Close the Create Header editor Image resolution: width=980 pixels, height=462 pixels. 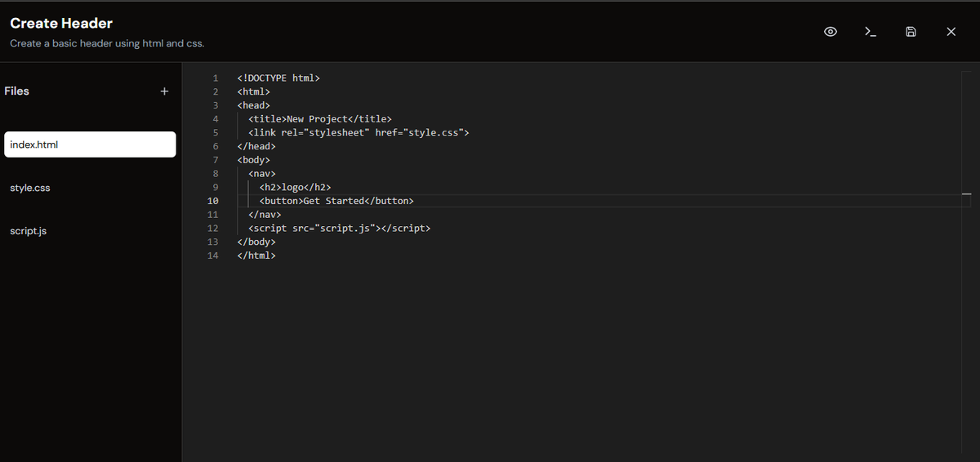pyautogui.click(x=951, y=32)
